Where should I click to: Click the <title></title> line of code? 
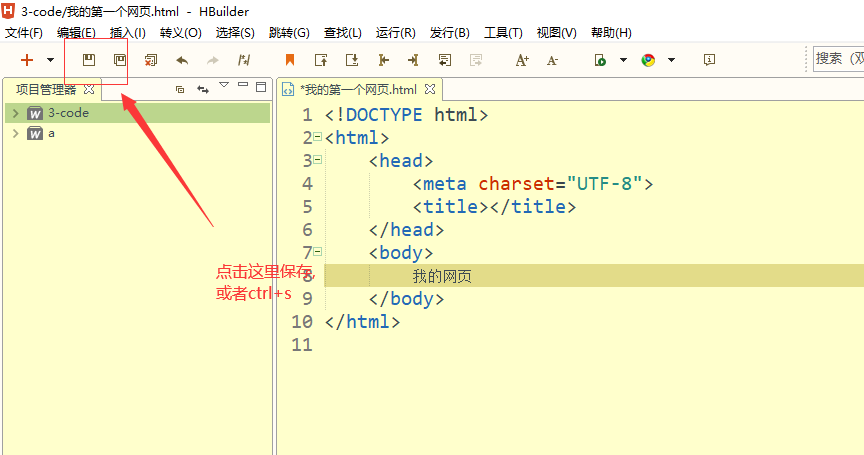(x=494, y=207)
